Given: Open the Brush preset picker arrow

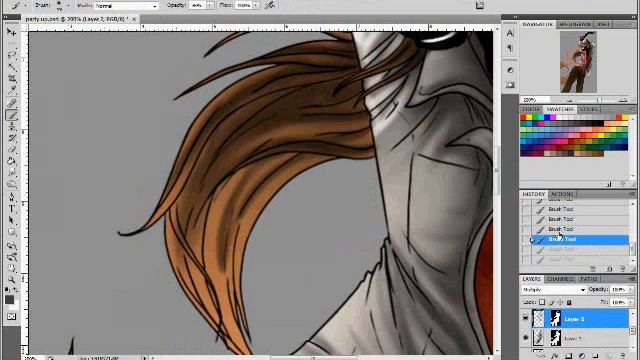Looking at the screenshot, I should click(x=68, y=6).
